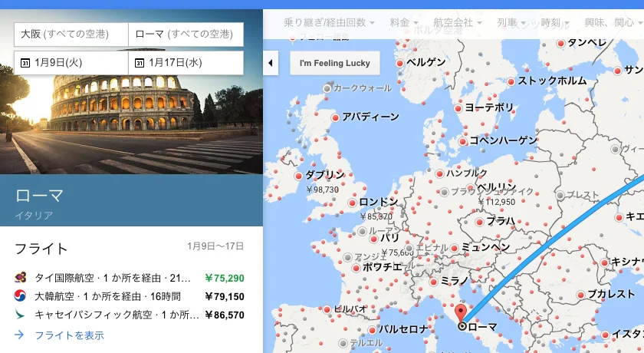Viewport: 644px width, 353px height.
Task: Click the Cathay Pacific logo icon
Action: click(x=21, y=315)
